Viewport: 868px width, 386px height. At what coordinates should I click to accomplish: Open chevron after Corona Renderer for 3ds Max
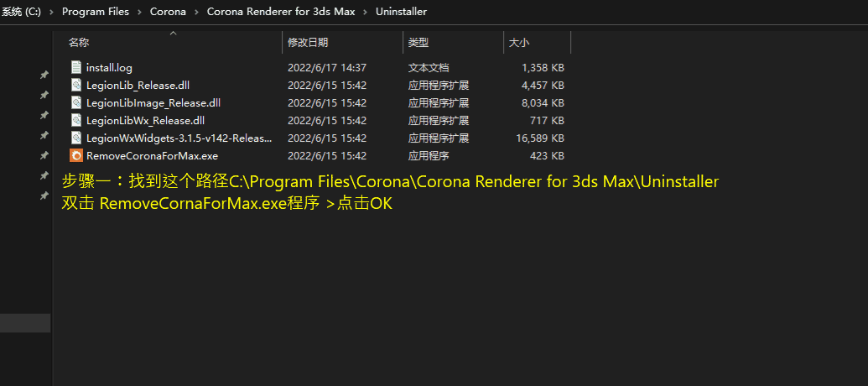366,12
